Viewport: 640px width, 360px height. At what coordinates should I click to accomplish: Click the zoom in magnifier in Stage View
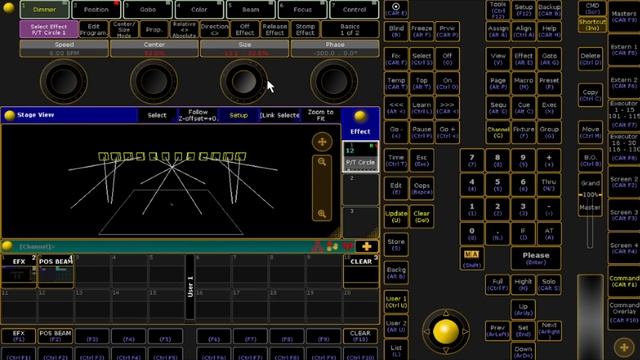(x=322, y=162)
